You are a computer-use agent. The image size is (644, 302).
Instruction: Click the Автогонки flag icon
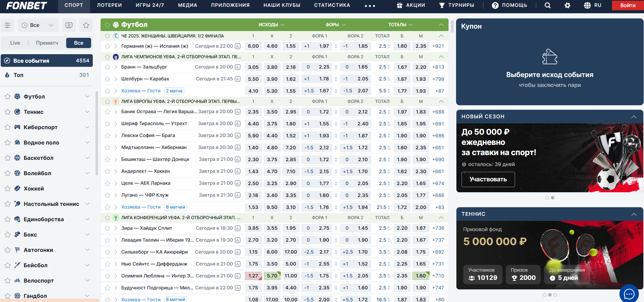pos(17,250)
